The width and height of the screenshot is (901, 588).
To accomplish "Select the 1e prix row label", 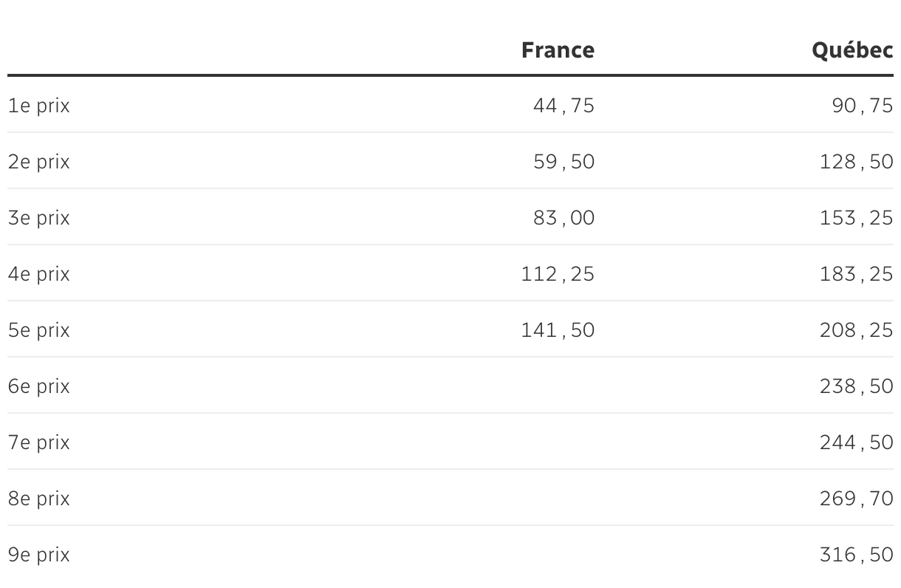I will click(39, 106).
